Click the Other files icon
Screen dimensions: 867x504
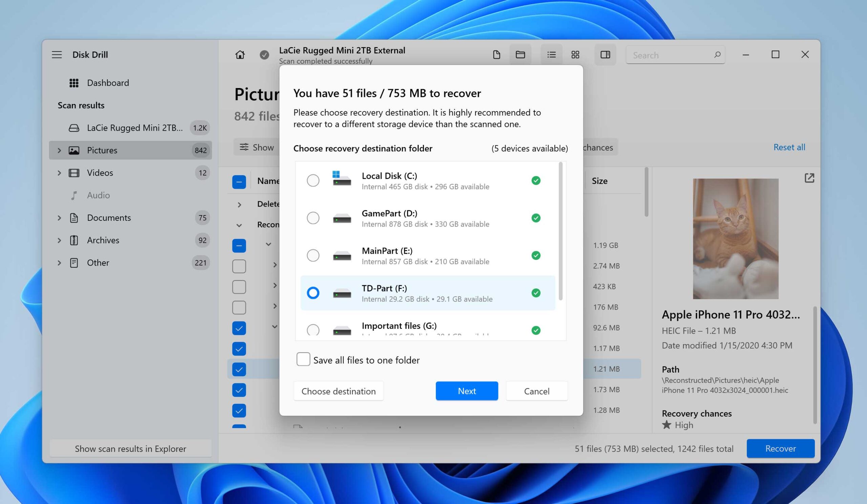(74, 263)
